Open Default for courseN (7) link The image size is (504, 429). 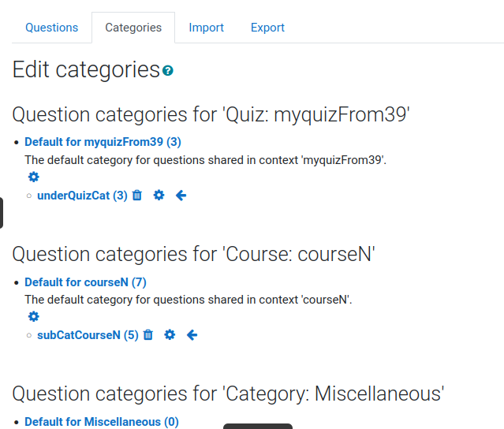click(x=85, y=282)
